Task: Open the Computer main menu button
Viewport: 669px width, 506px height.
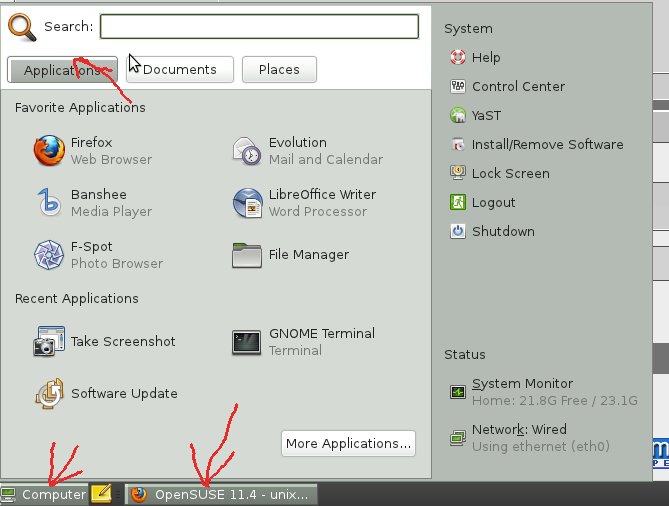Action: coord(44,494)
